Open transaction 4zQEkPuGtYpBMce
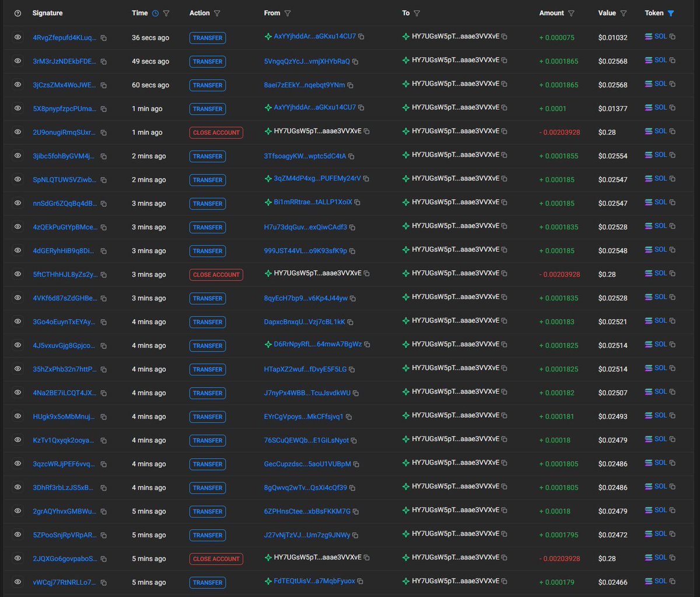 click(65, 227)
